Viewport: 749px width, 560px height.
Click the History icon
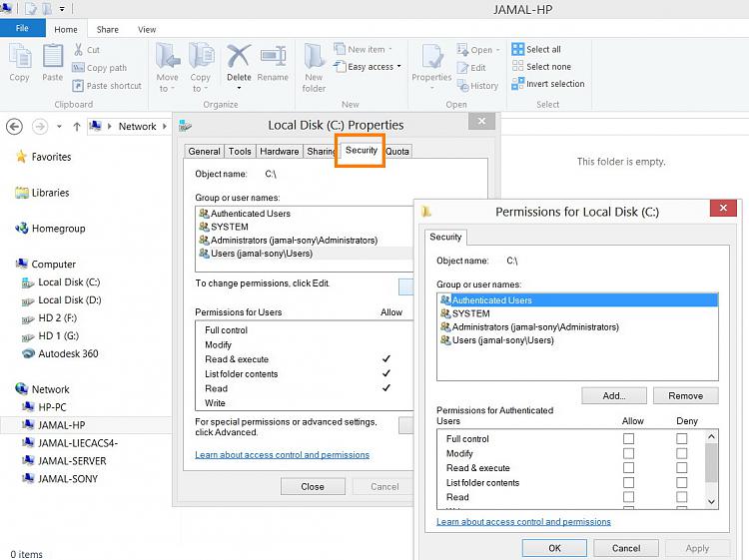point(462,86)
